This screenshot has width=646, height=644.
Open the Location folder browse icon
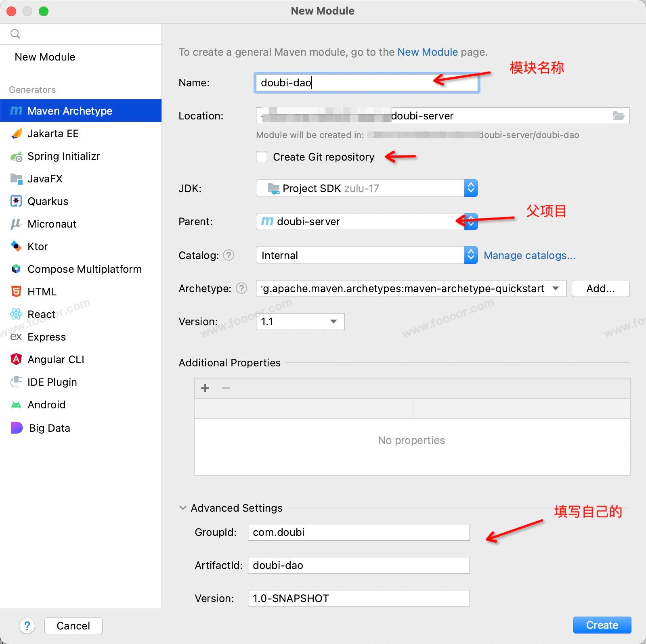tap(618, 116)
